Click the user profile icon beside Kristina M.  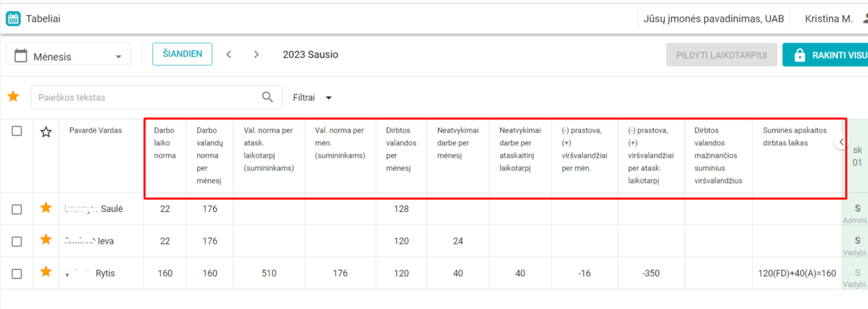[x=864, y=19]
